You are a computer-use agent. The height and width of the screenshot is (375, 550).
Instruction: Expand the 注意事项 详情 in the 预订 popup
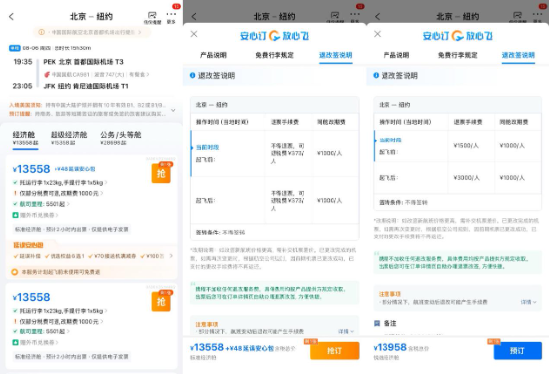529,302
